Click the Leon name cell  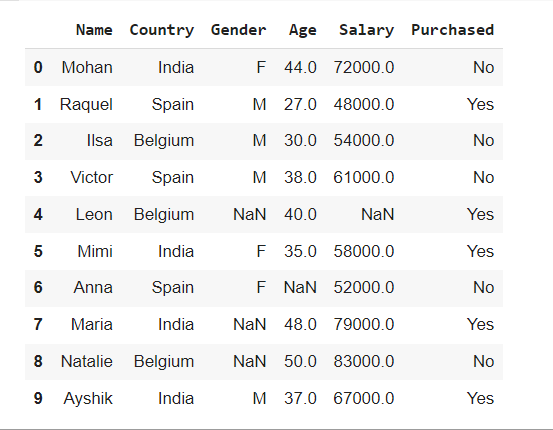tap(94, 214)
